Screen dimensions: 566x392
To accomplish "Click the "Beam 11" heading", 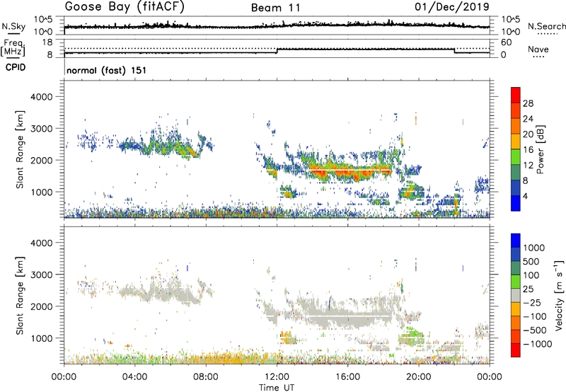I will click(276, 8).
